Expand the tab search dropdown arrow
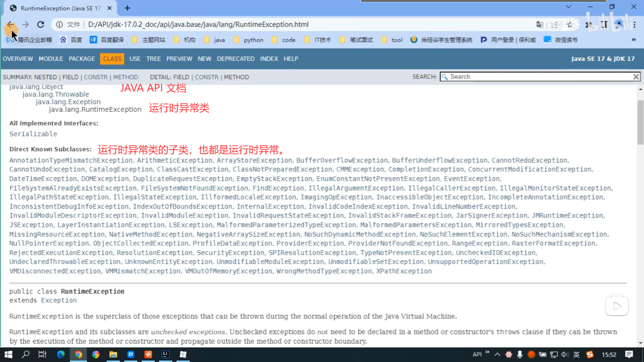Screen dimensions: 644x362 pos(569,7)
